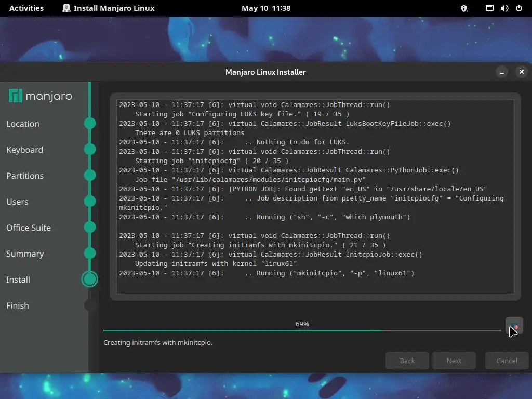Click the Users step circle marker
This screenshot has height=399, width=532.
(90, 201)
